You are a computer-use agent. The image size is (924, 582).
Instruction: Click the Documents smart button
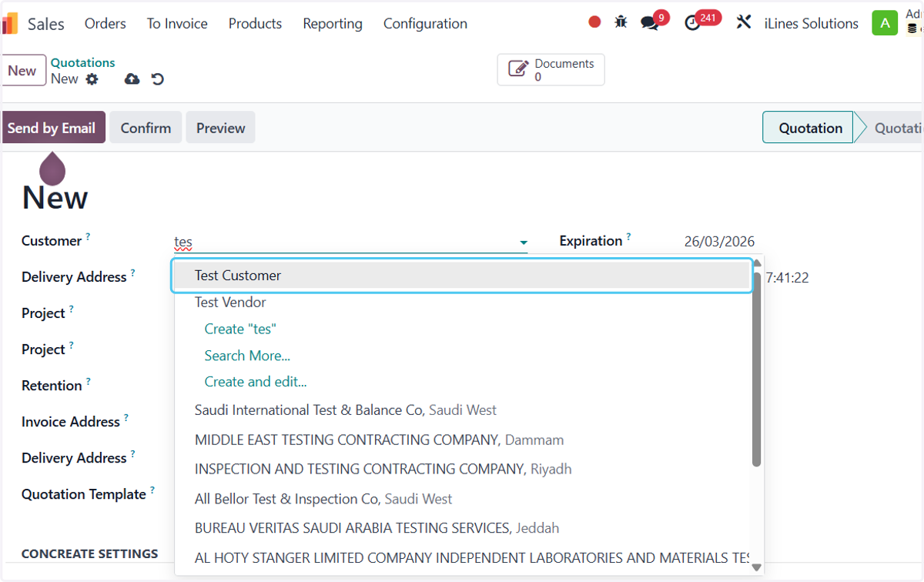[x=551, y=69]
